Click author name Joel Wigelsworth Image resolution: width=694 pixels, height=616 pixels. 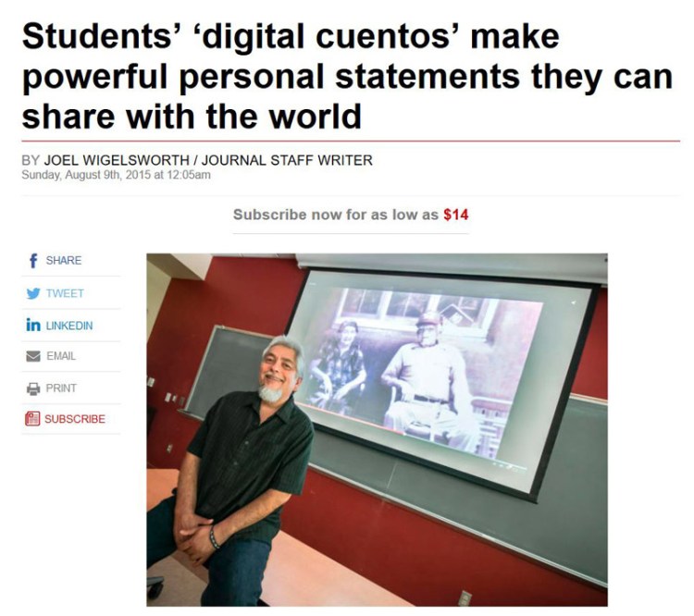point(113,160)
